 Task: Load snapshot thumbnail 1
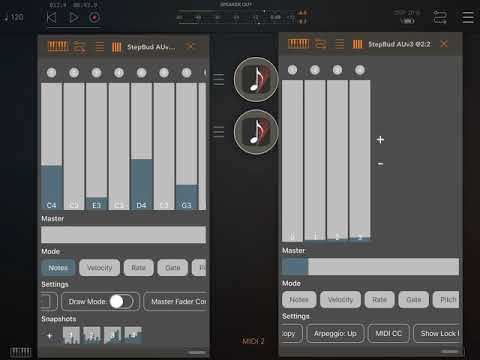pyautogui.click(x=71, y=335)
